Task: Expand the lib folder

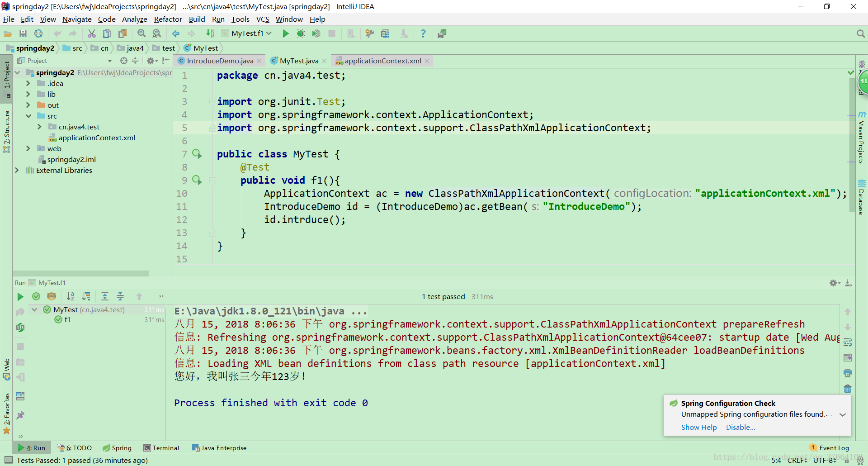Action: point(28,94)
